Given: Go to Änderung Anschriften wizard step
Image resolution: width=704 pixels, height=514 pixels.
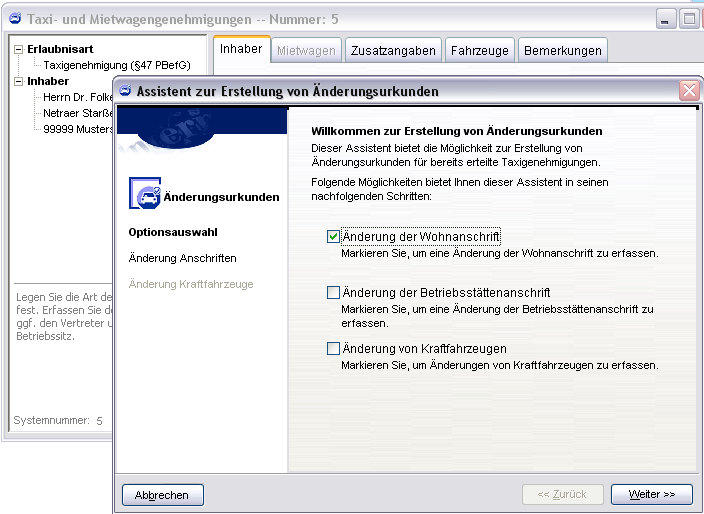Looking at the screenshot, I should 183,258.
